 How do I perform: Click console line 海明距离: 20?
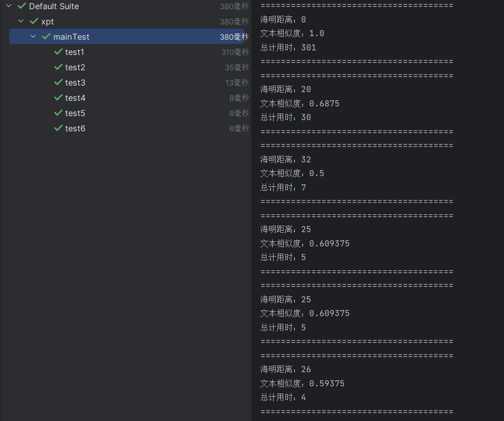285,90
